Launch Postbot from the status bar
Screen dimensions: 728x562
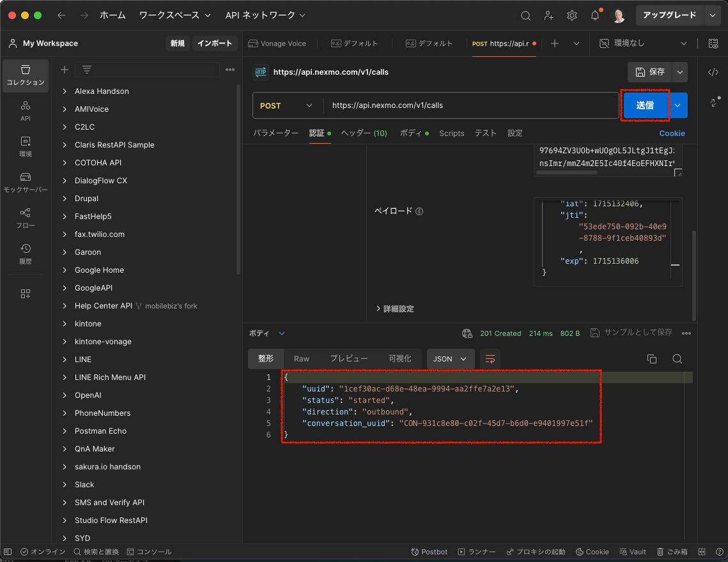tap(429, 551)
